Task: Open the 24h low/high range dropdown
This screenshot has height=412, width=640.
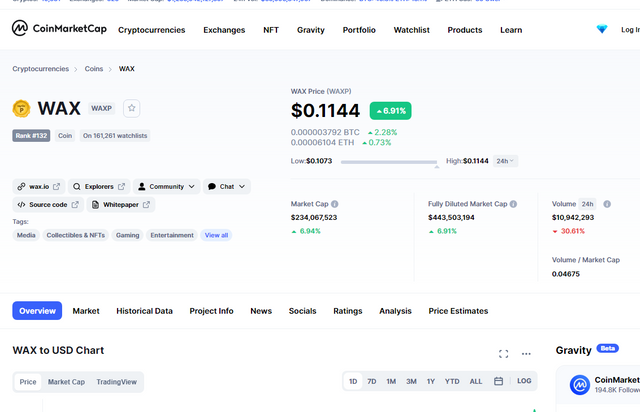Action: [x=505, y=161]
